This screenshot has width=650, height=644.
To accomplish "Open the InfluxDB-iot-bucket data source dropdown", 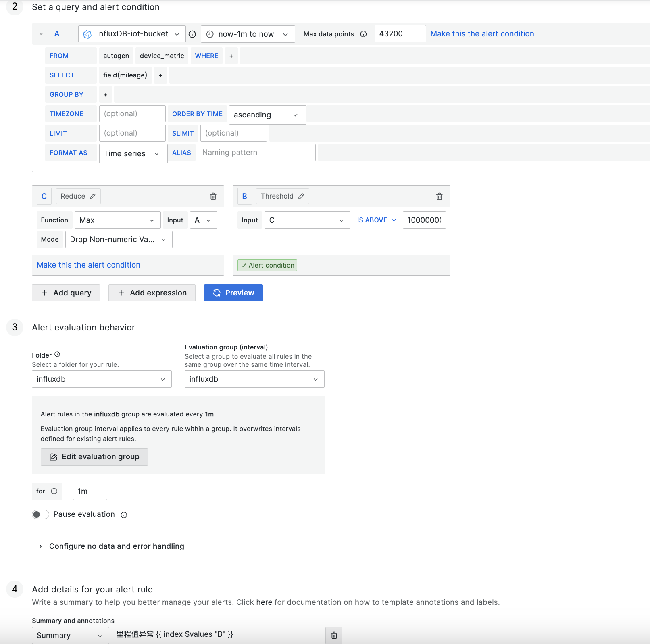I will pos(132,34).
